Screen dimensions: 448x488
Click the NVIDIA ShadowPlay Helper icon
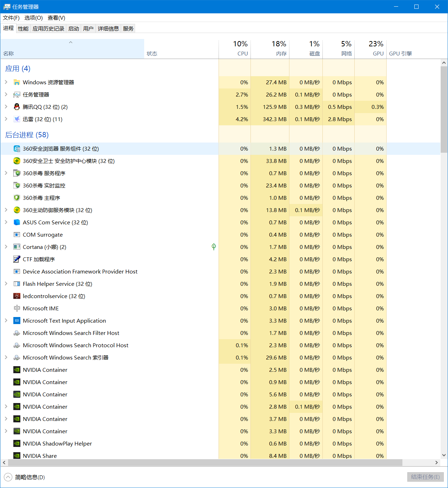coord(16,444)
